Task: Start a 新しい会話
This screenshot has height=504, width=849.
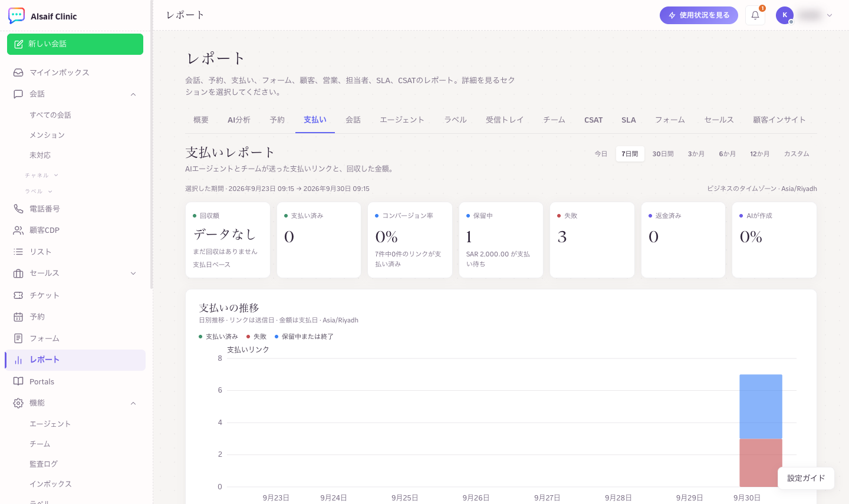Action: click(x=75, y=44)
